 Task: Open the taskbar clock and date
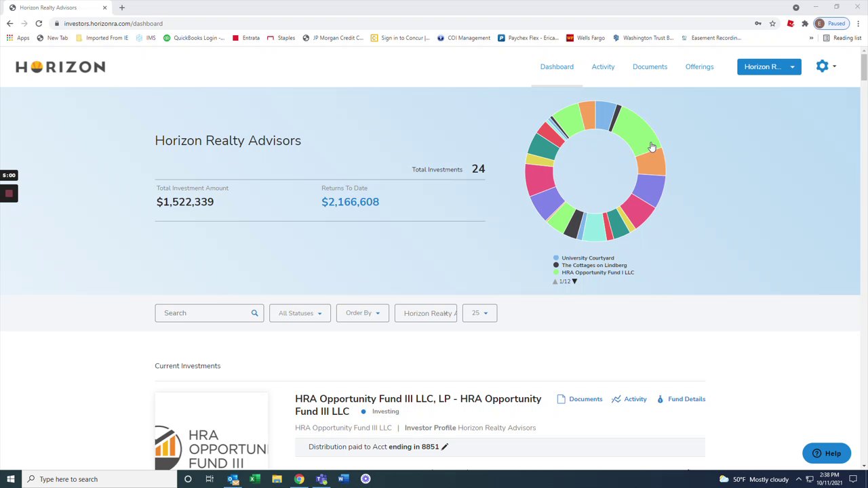[829, 479]
